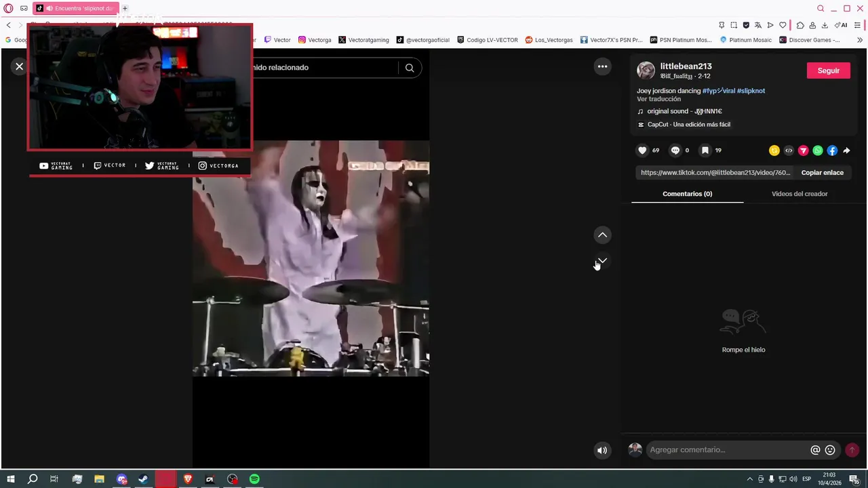Image resolution: width=868 pixels, height=488 pixels.
Task: Like the video with the heart icon
Action: click(642, 150)
